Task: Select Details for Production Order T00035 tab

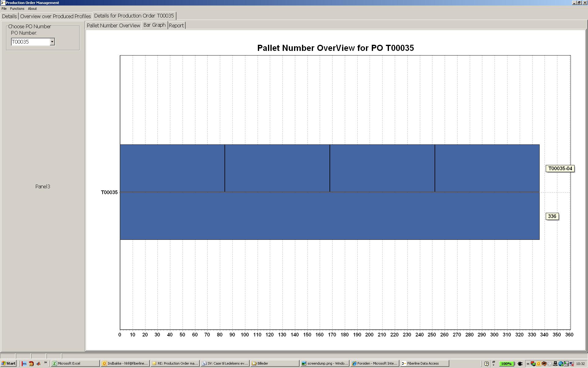Action: (134, 16)
